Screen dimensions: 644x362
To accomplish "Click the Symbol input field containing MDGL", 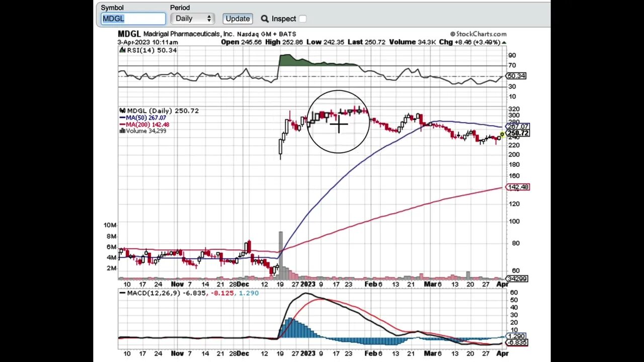I will pos(133,19).
